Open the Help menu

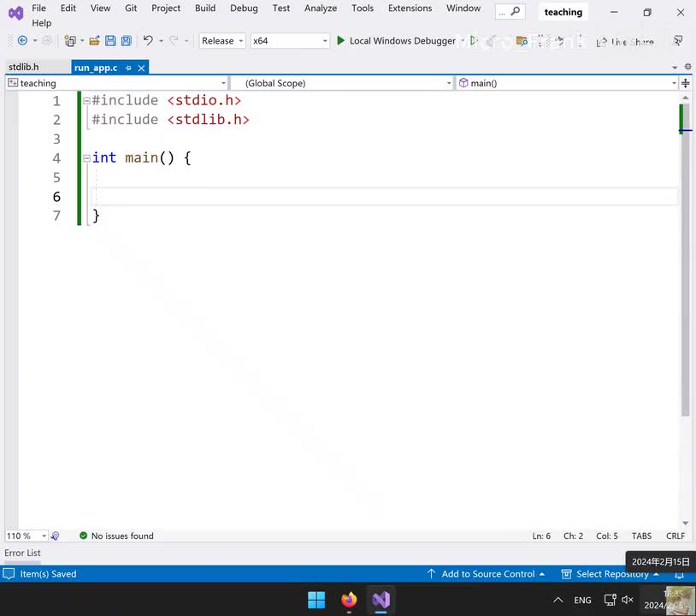tap(41, 22)
